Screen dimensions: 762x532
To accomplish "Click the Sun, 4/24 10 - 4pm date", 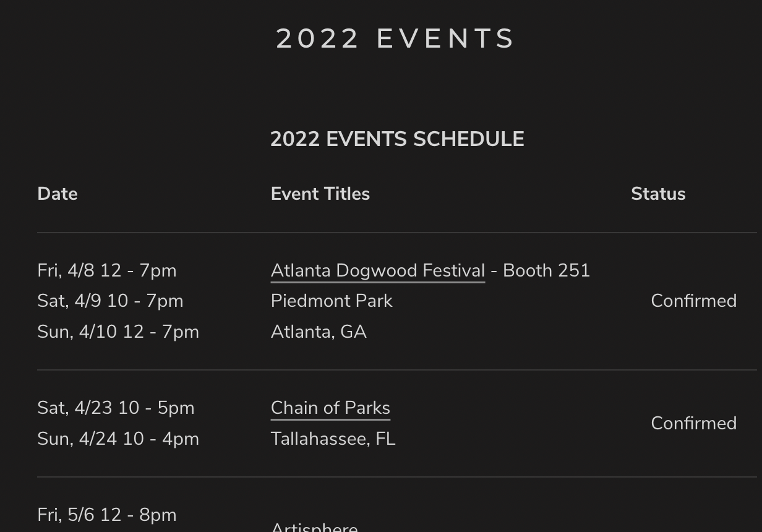I will point(118,439).
